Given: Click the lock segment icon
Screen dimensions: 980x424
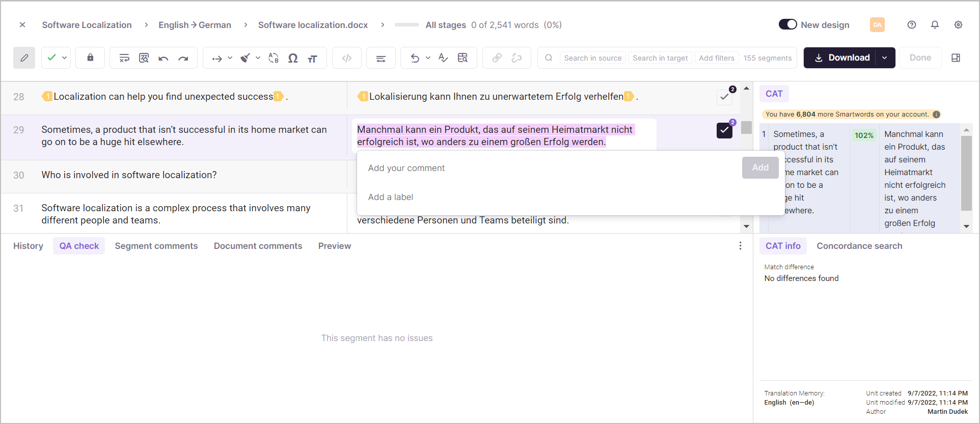Looking at the screenshot, I should pos(90,58).
